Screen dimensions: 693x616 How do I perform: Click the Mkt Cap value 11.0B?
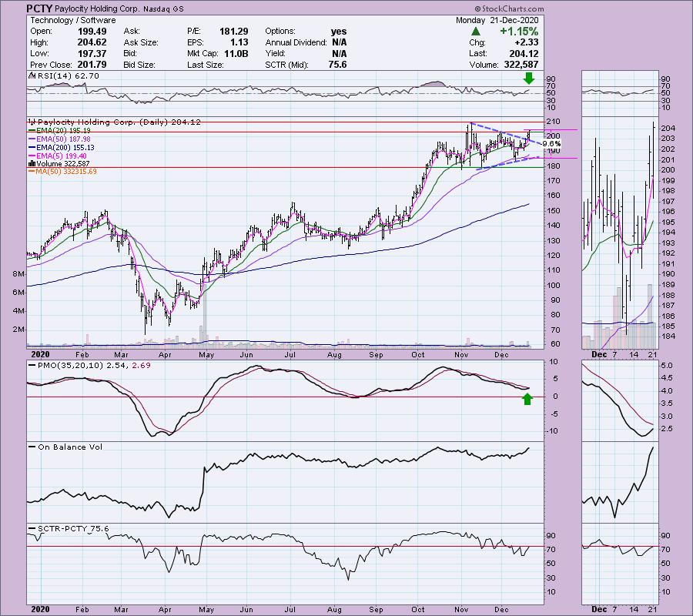click(236, 53)
